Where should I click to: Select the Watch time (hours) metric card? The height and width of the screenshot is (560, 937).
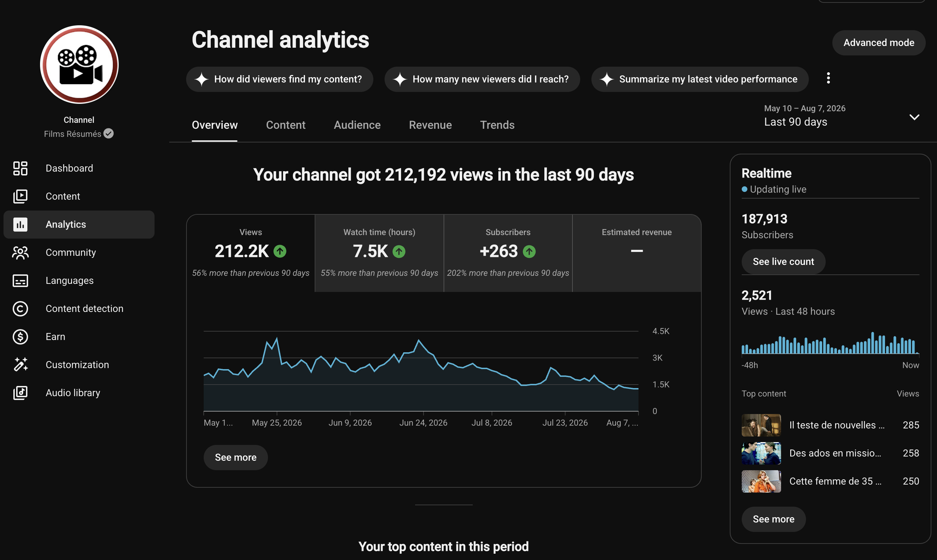click(379, 253)
